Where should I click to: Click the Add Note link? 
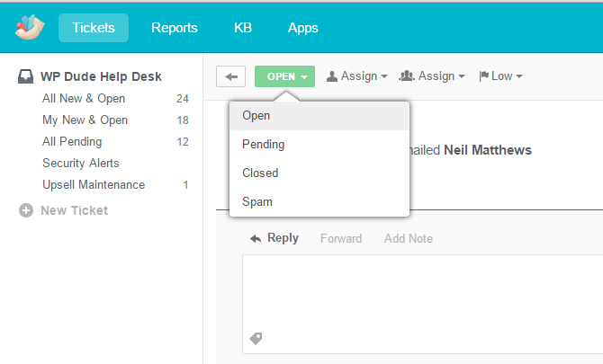(x=409, y=238)
